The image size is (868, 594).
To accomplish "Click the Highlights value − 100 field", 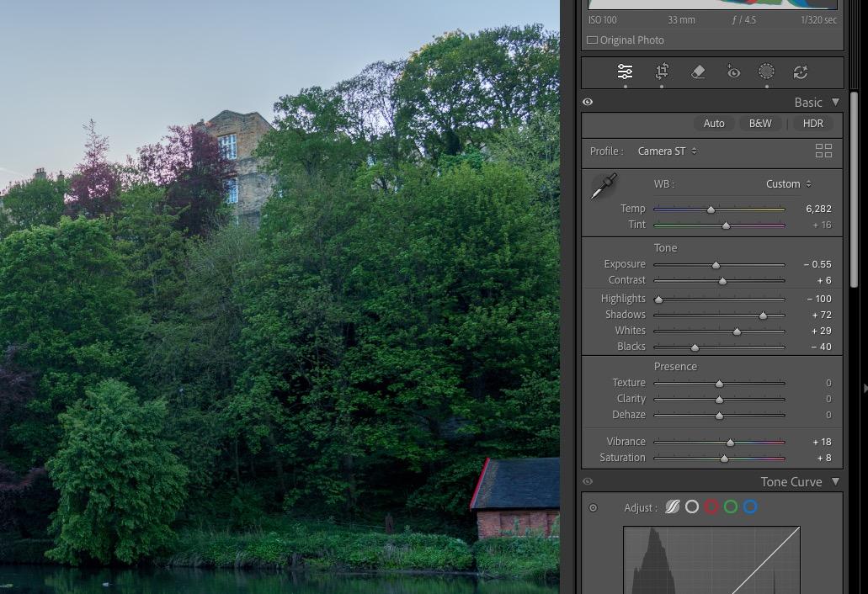I will click(x=818, y=299).
